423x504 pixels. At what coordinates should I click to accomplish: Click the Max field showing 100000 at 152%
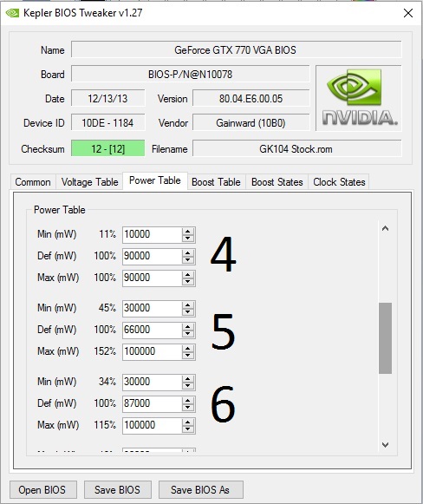153,351
